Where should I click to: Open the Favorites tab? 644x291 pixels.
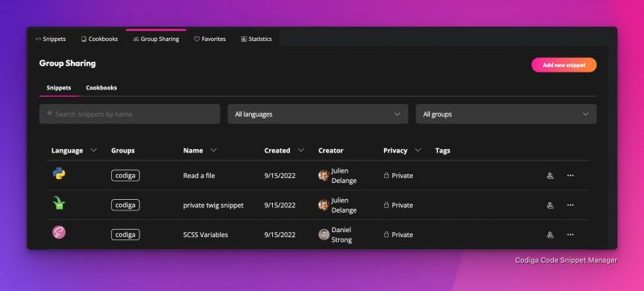coord(210,39)
